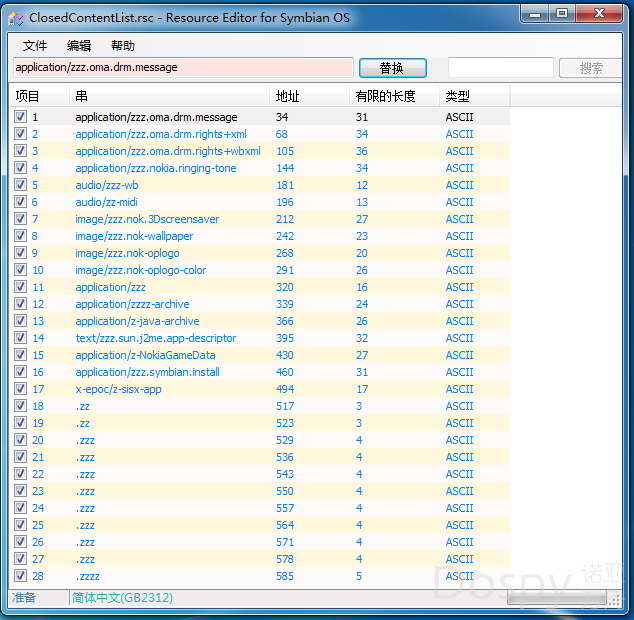Select string application/zzz.oma.drm.rights+xml
The width and height of the screenshot is (634, 620).
coord(161,134)
